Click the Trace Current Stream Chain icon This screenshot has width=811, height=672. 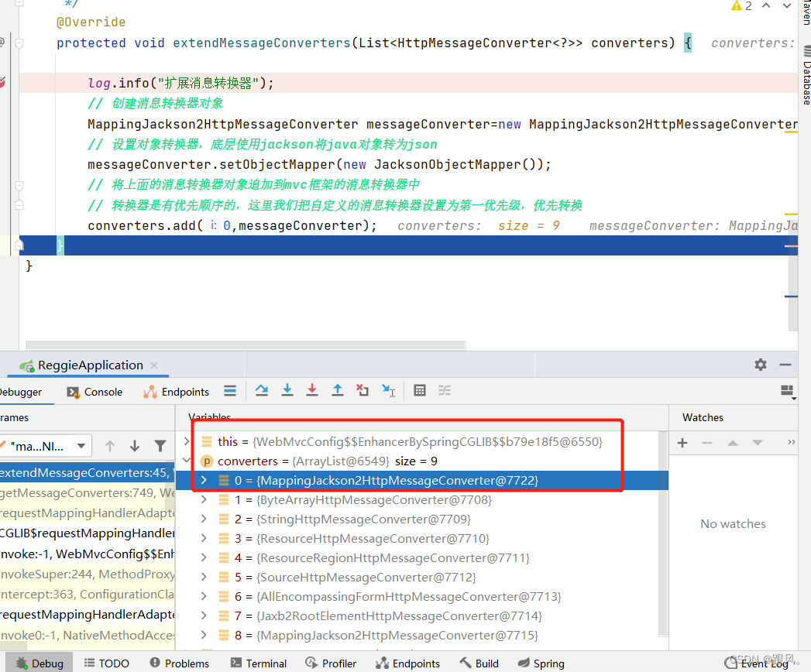pos(445,390)
